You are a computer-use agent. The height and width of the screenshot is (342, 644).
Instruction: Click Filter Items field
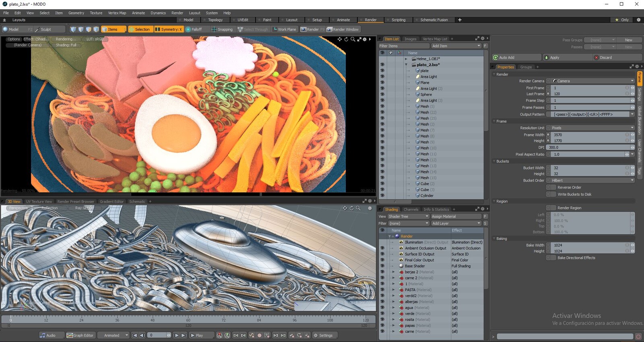(x=404, y=46)
